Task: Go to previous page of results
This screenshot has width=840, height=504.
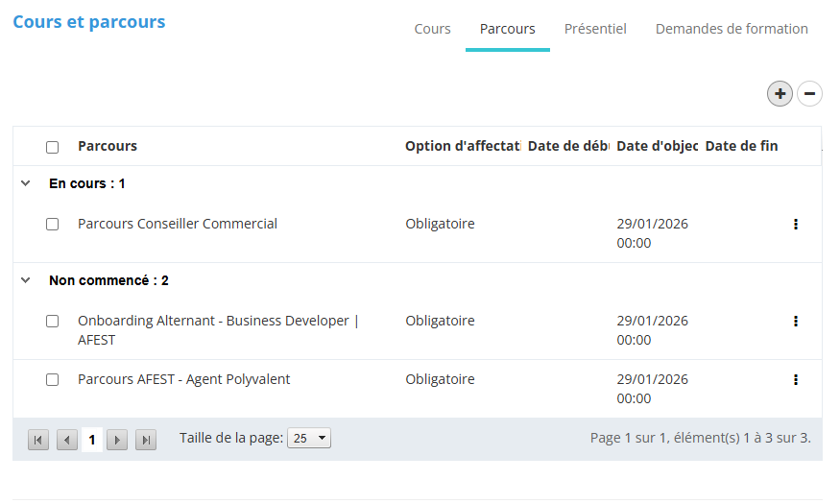Action: click(67, 440)
